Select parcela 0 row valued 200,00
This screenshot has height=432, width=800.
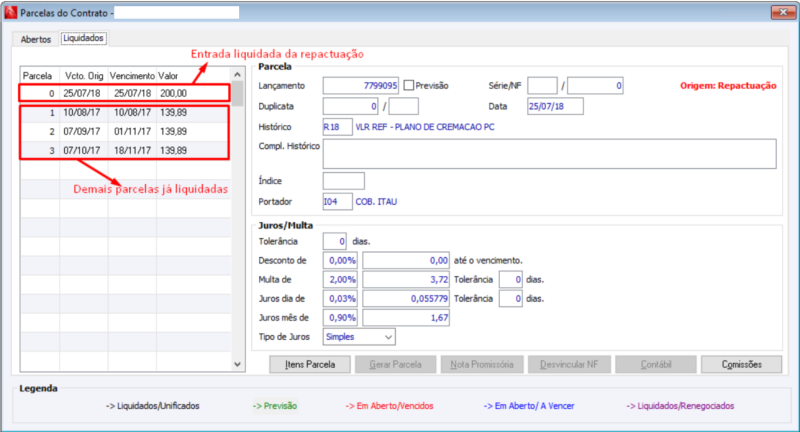click(126, 93)
